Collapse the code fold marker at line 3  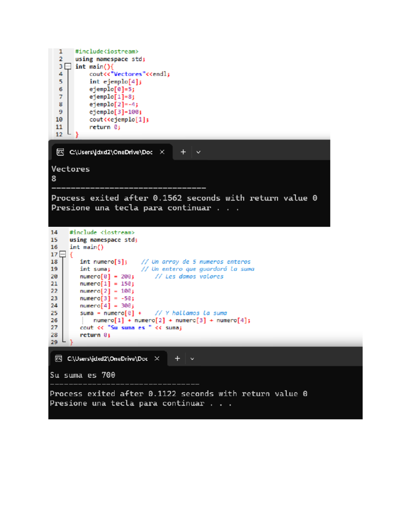[68, 66]
